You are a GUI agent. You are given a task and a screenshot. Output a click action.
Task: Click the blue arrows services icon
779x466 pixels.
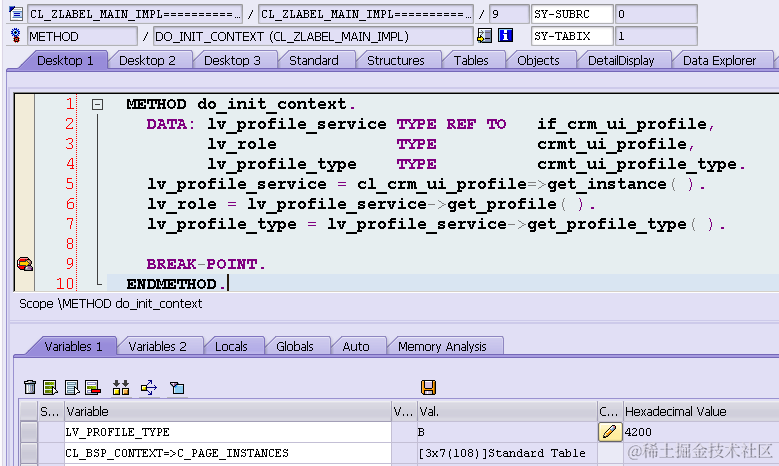click(149, 387)
